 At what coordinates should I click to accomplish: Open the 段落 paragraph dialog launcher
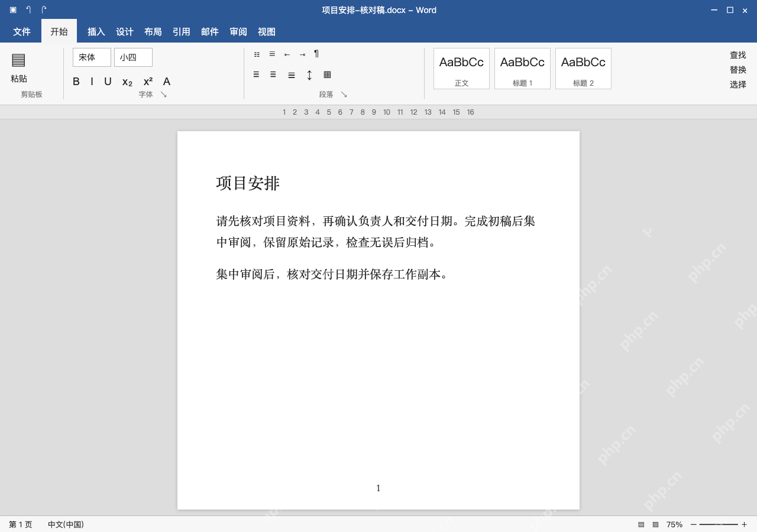(x=344, y=95)
